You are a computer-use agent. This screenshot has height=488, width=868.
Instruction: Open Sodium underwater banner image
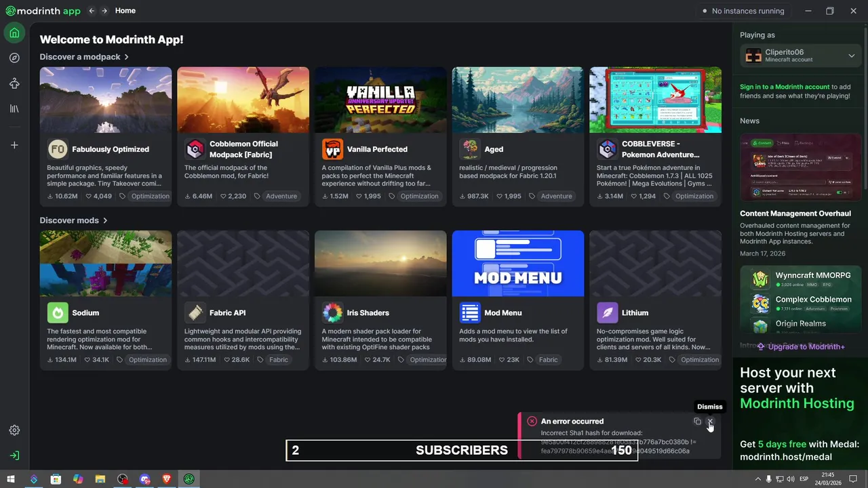pyautogui.click(x=106, y=264)
